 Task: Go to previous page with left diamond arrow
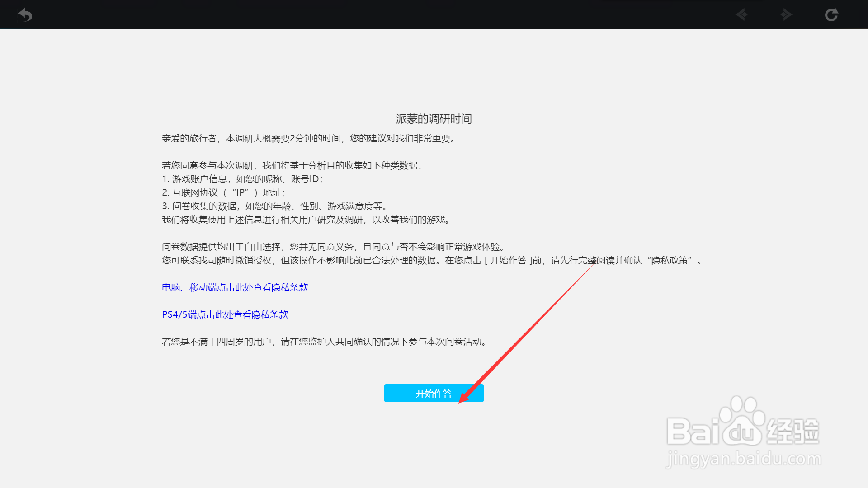point(741,15)
